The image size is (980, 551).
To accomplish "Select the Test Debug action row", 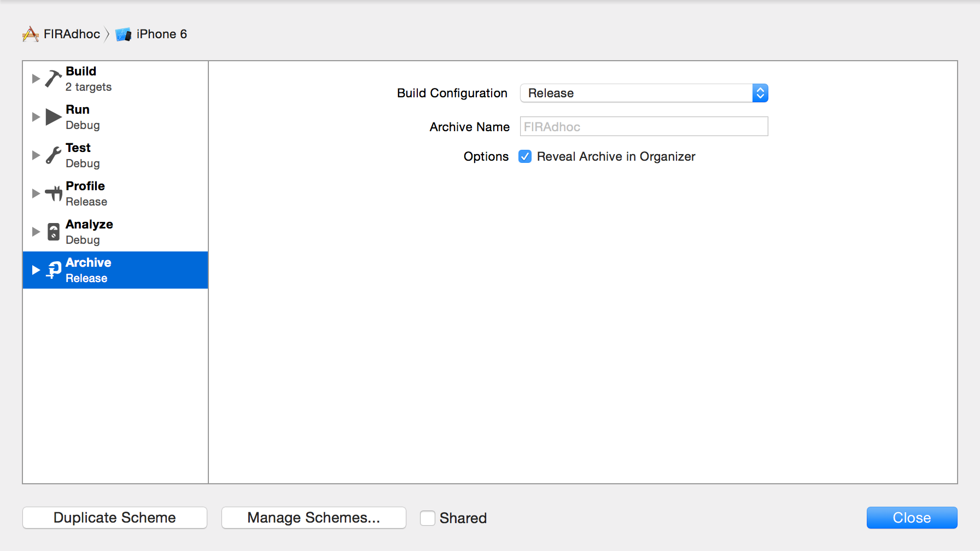I will (x=115, y=156).
